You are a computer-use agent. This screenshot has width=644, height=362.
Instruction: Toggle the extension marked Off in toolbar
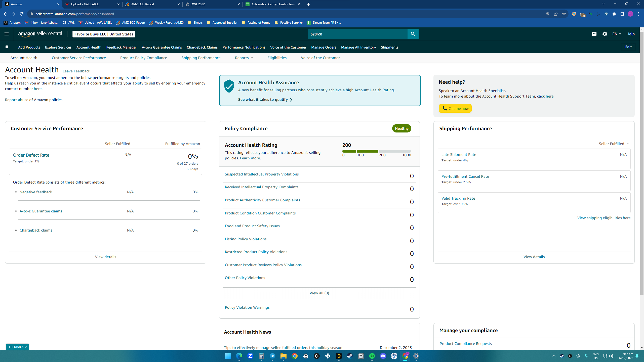pyautogui.click(x=582, y=14)
